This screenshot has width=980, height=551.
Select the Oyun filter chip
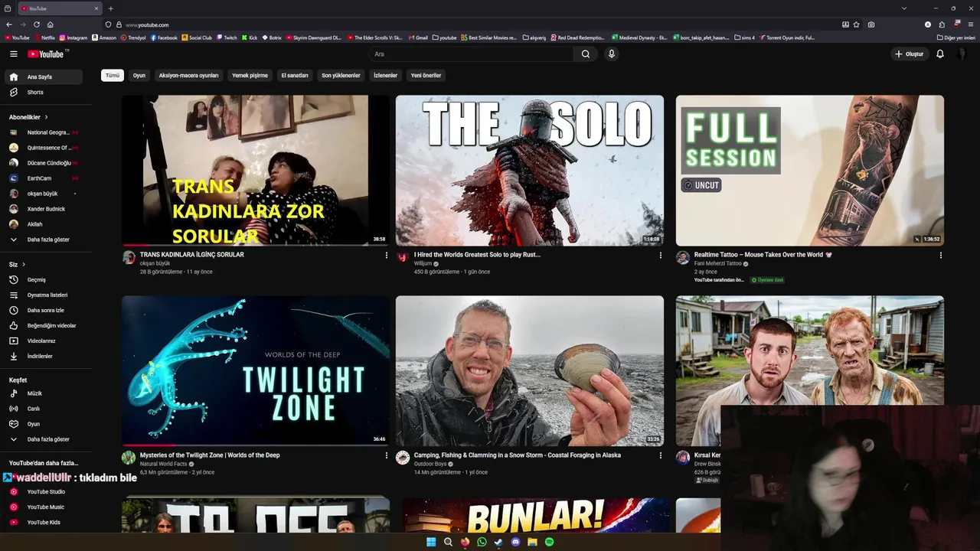139,75
